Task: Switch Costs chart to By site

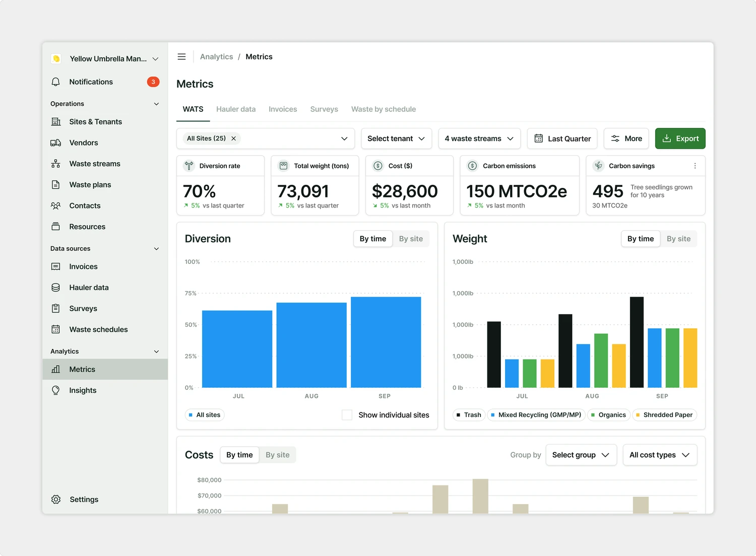Action: point(278,455)
